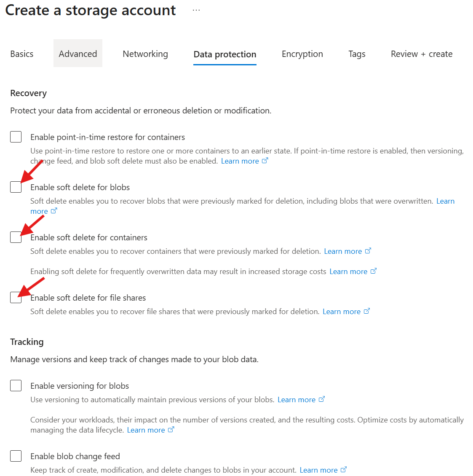Enable point-in-time restore for containers checkbox

tap(16, 137)
